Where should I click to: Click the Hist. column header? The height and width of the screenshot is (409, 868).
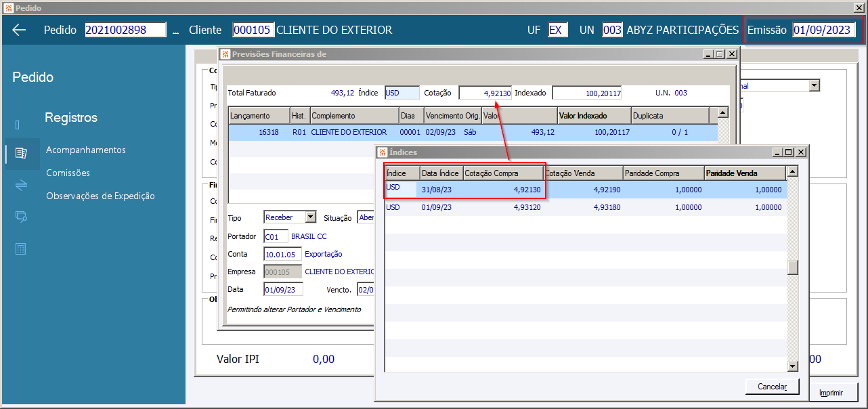(x=299, y=116)
